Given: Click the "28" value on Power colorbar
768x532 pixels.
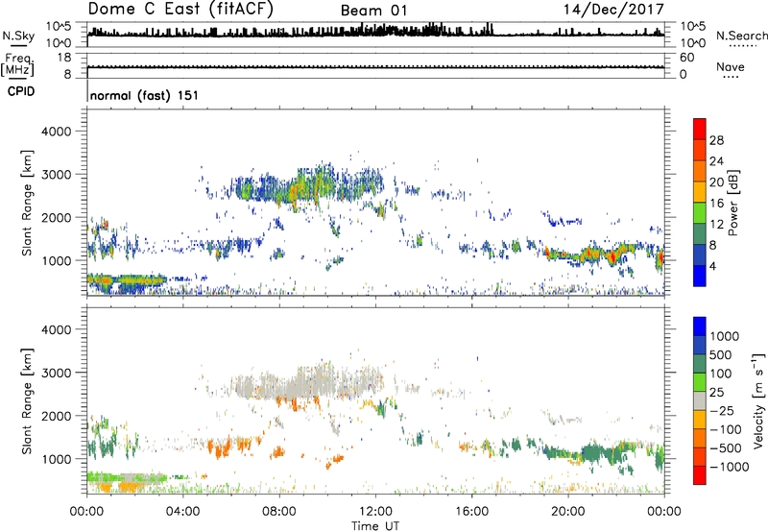Looking at the screenshot, I should 716,140.
